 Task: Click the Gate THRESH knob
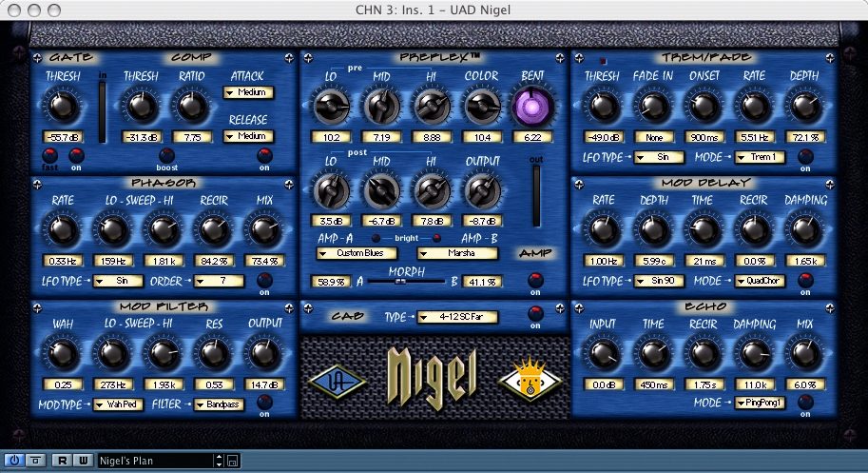63,107
